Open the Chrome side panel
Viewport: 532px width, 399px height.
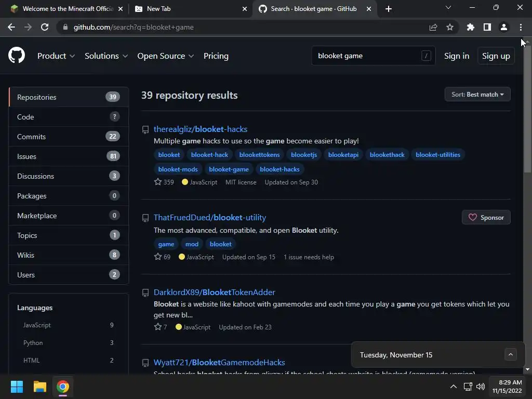[487, 27]
